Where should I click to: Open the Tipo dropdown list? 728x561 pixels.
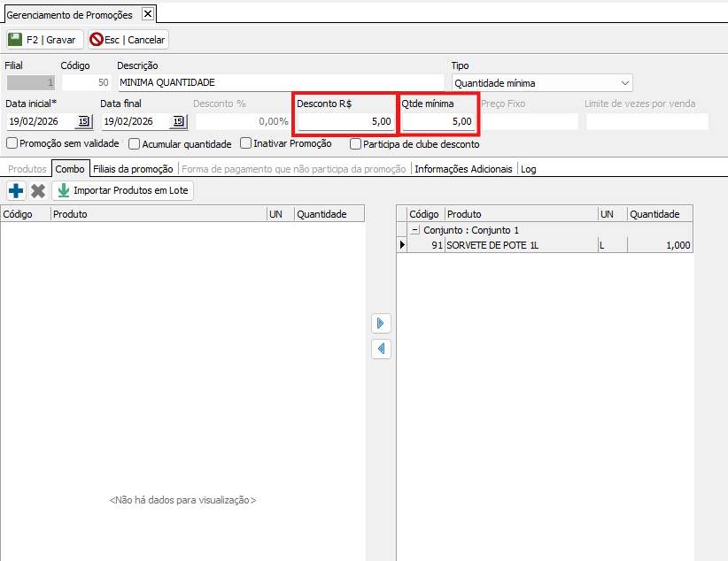pos(625,83)
